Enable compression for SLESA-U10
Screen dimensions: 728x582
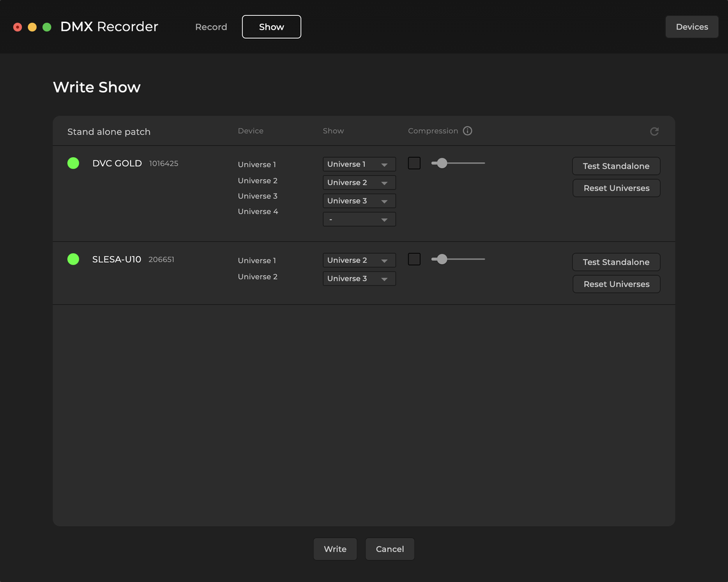pos(414,259)
